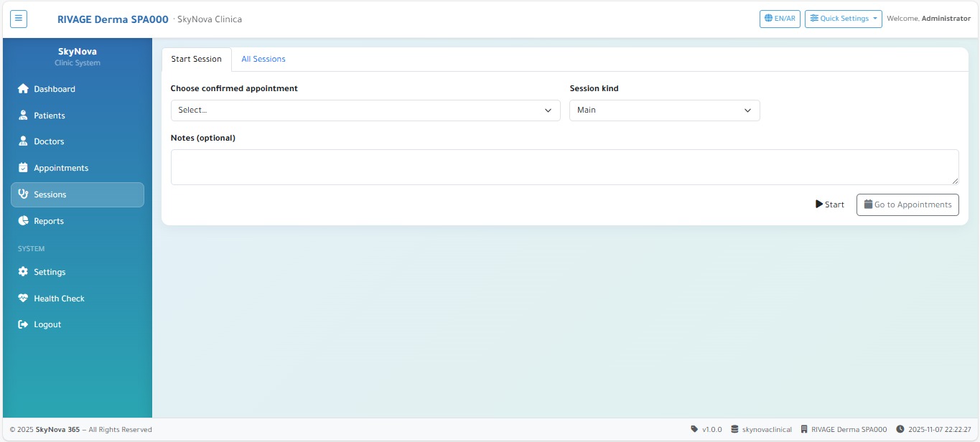The image size is (980, 442).
Task: Click the Logout exit icon
Action: (23, 324)
